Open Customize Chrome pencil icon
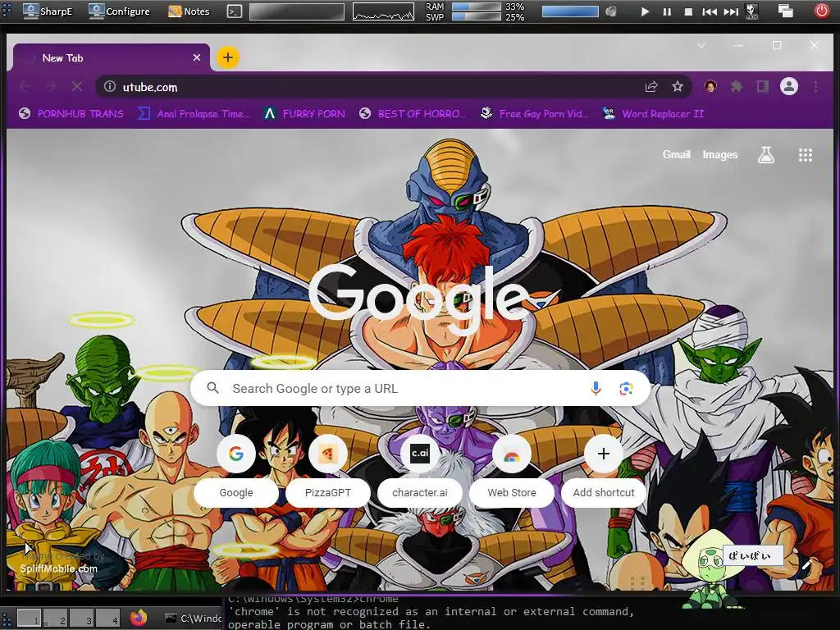Viewport: 840px width, 630px height. click(806, 564)
